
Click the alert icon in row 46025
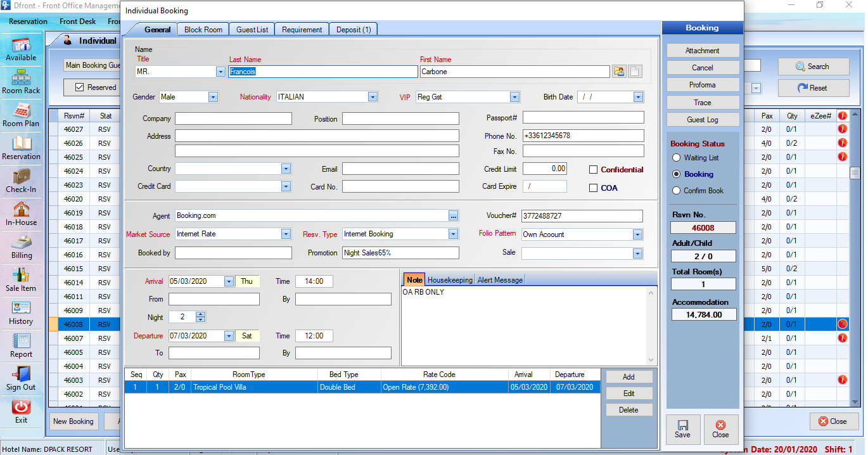[843, 157]
